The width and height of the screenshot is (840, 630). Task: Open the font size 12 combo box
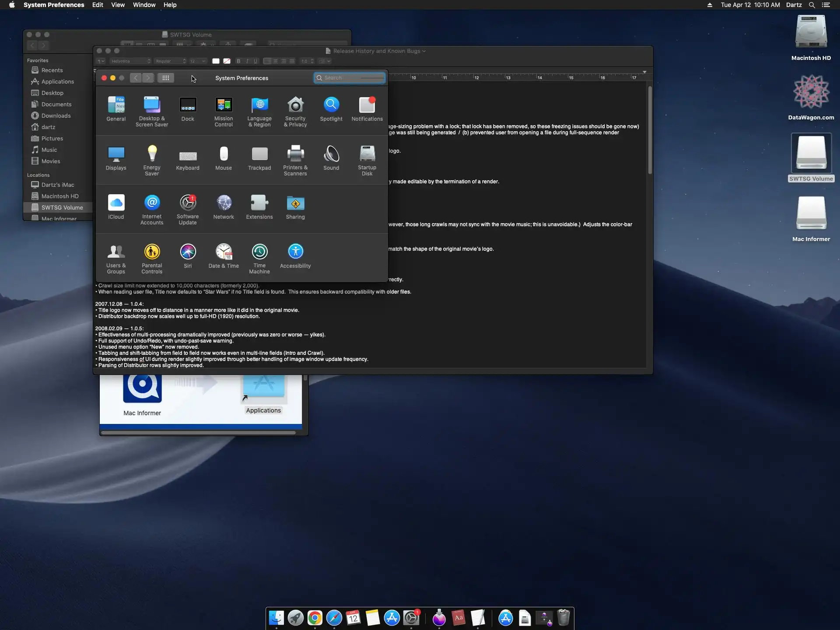pos(198,61)
